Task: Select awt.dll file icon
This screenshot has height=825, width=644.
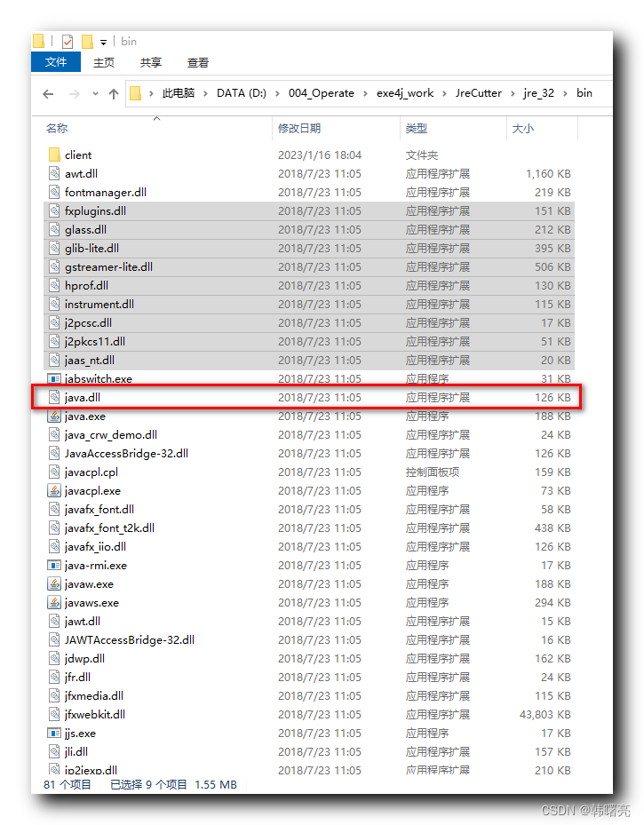Action: [x=54, y=174]
